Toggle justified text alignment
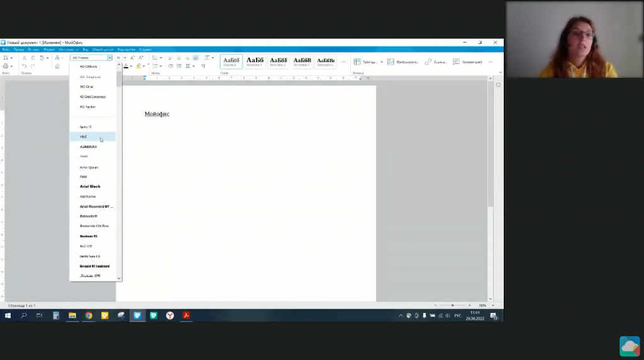 tap(196, 58)
